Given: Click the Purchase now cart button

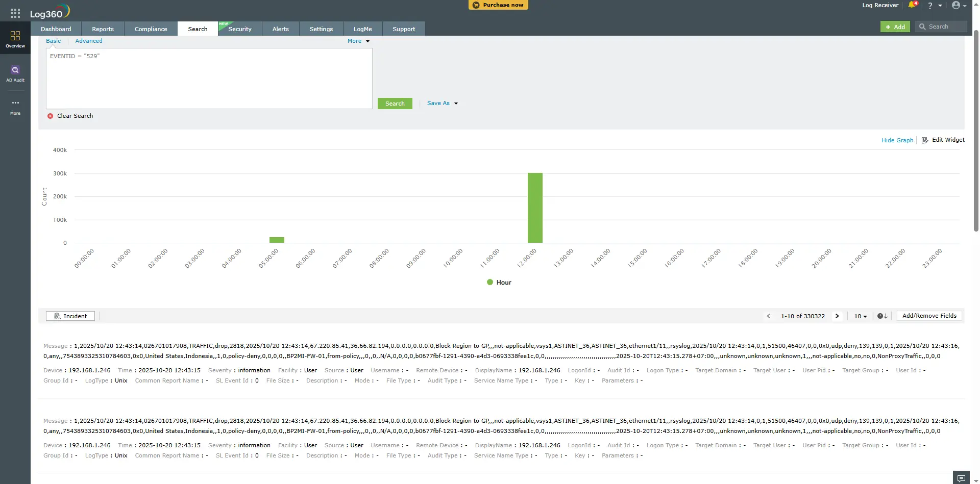Looking at the screenshot, I should point(498,5).
